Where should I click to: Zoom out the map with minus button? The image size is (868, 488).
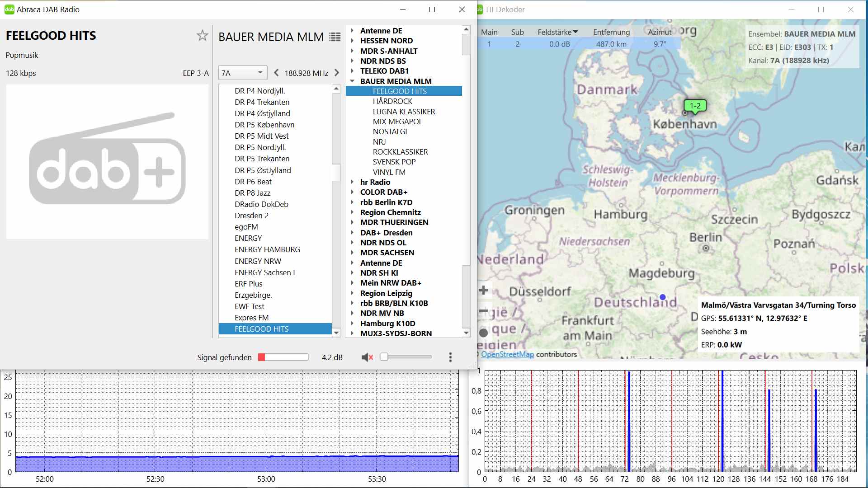(484, 311)
